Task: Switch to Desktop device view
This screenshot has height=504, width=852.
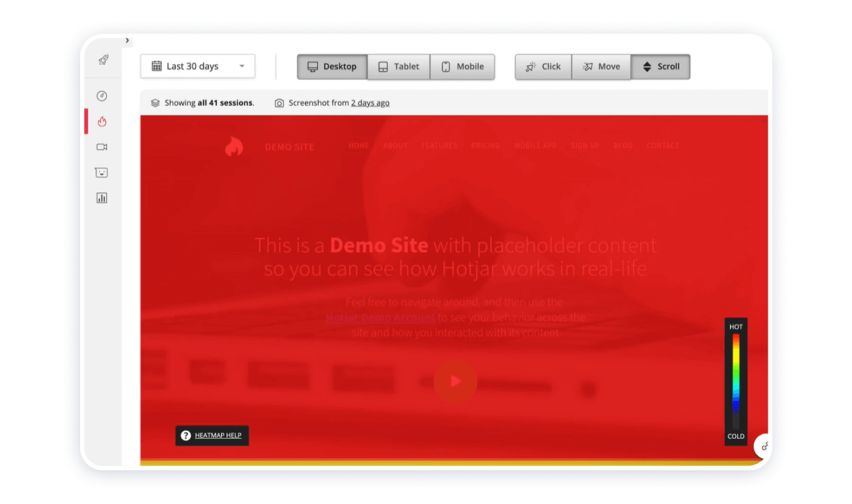Action: (332, 67)
